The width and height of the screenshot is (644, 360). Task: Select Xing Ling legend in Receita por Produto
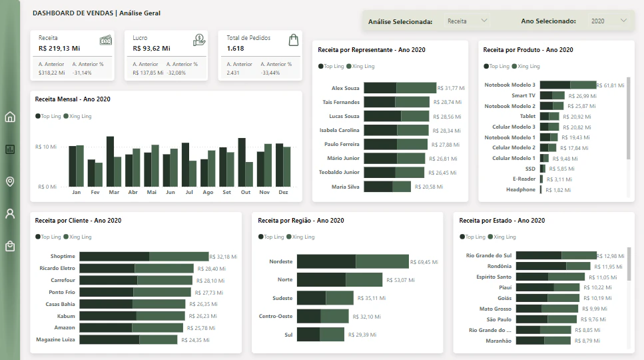(x=526, y=66)
